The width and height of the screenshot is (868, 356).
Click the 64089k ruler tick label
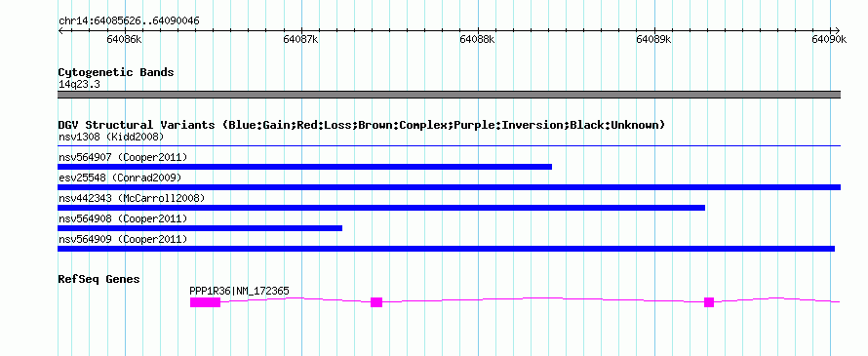(x=653, y=39)
